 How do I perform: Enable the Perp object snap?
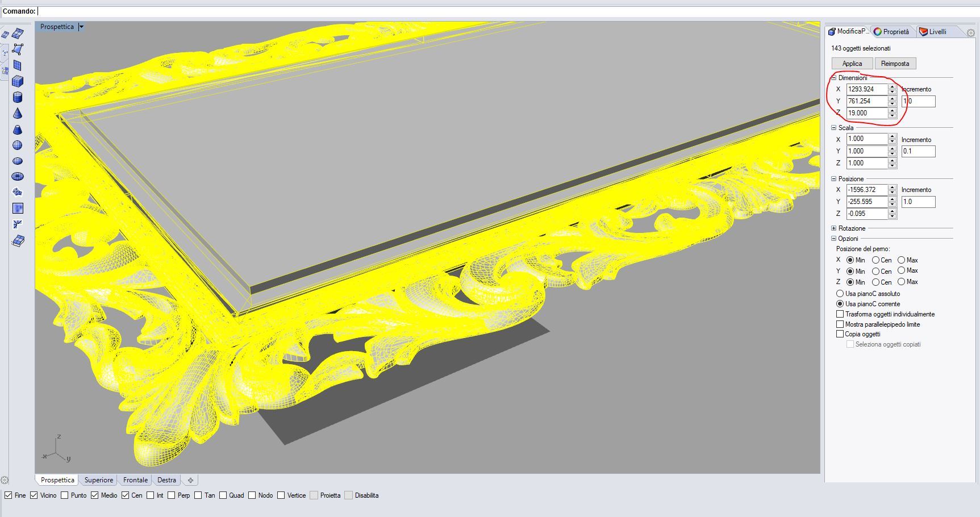(x=171, y=495)
